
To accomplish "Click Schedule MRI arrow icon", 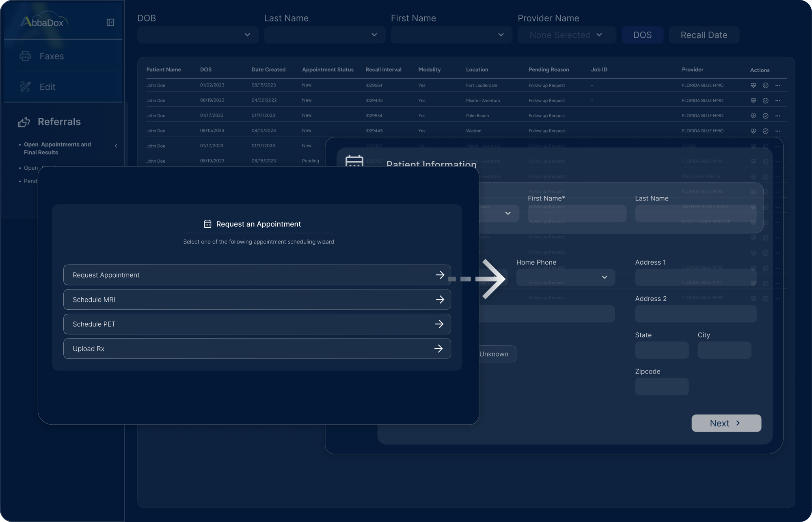I will point(440,300).
